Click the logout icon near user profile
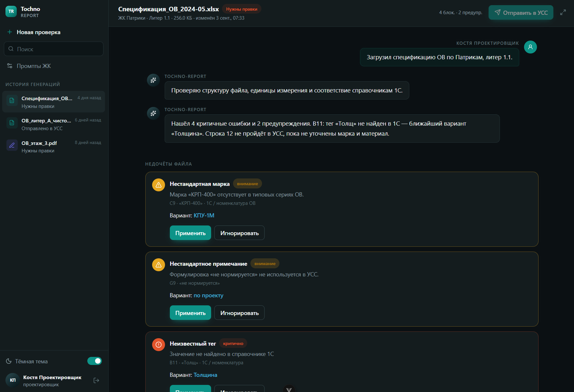574x392 pixels. [96, 380]
